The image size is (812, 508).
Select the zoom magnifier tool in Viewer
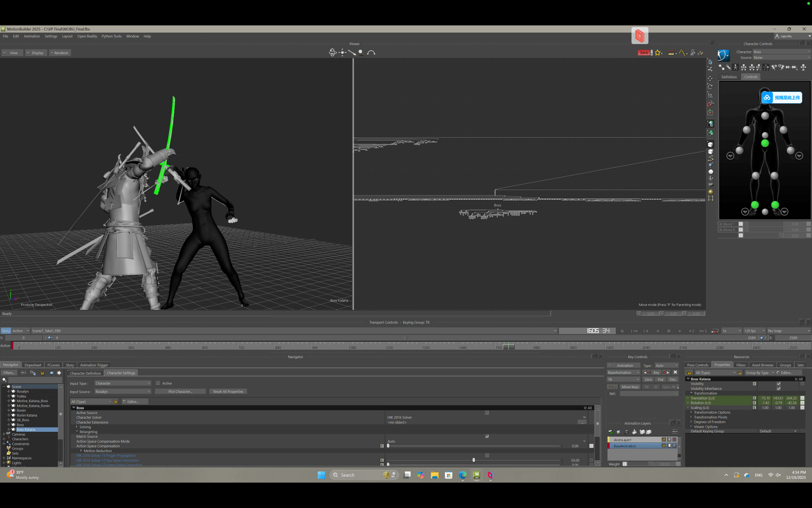[x=361, y=52]
